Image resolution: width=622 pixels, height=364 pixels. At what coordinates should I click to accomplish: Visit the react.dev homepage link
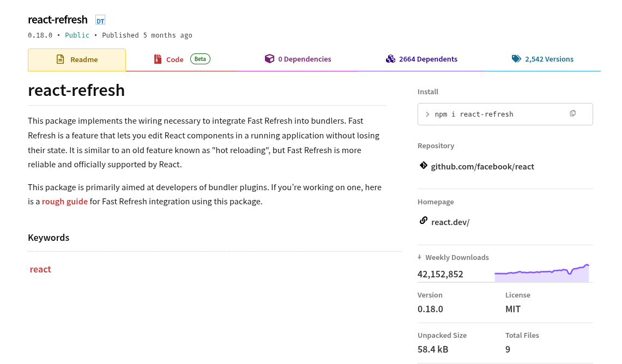click(x=450, y=222)
